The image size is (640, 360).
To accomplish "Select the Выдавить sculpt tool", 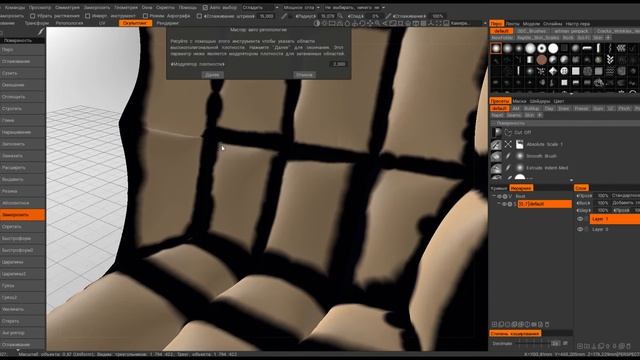I will pyautogui.click(x=22, y=180).
